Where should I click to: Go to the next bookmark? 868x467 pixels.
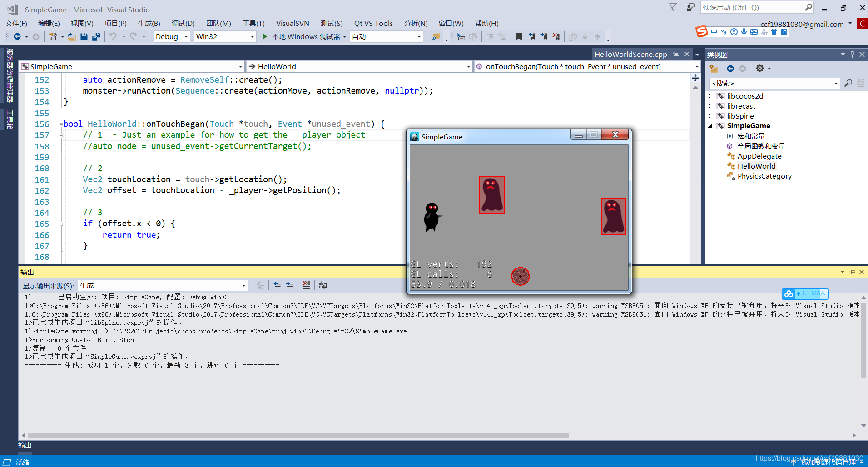544,36
